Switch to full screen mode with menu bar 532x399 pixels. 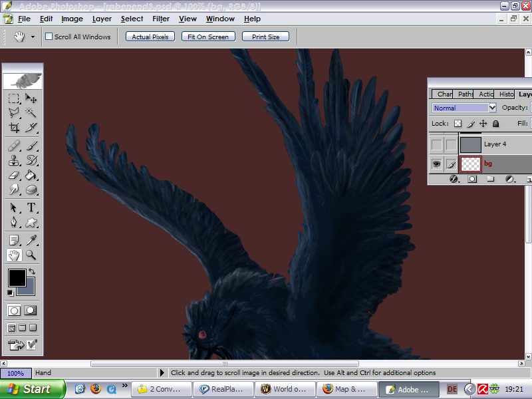click(x=23, y=328)
